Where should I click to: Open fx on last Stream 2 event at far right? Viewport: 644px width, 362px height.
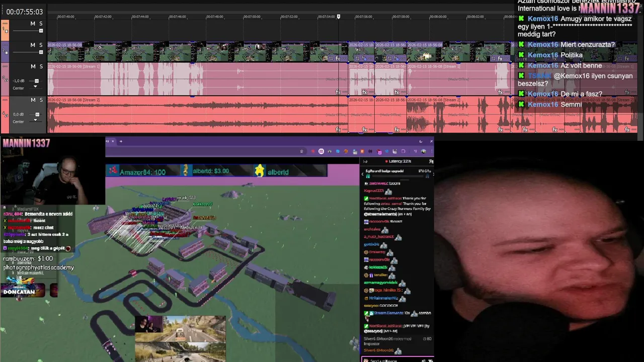(627, 130)
